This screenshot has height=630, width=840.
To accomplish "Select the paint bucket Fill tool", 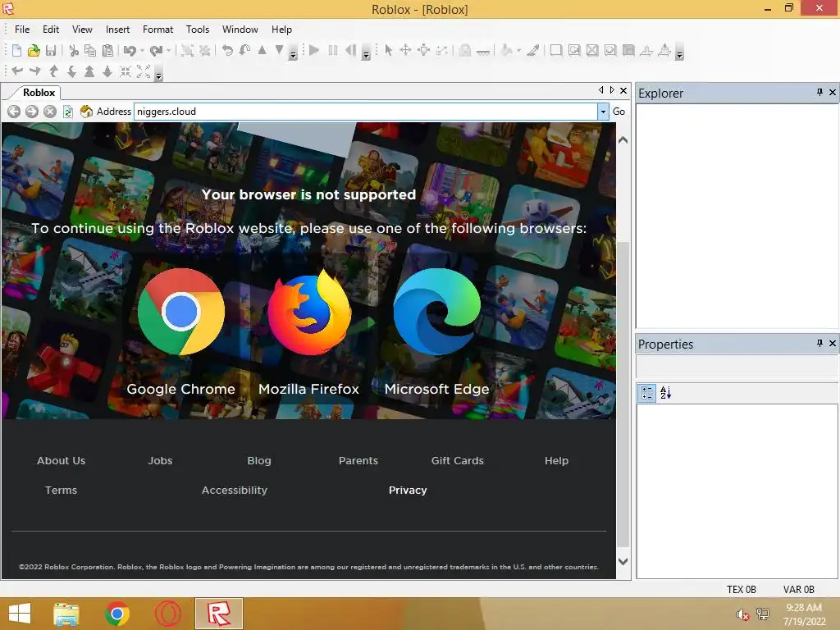I will [x=506, y=50].
